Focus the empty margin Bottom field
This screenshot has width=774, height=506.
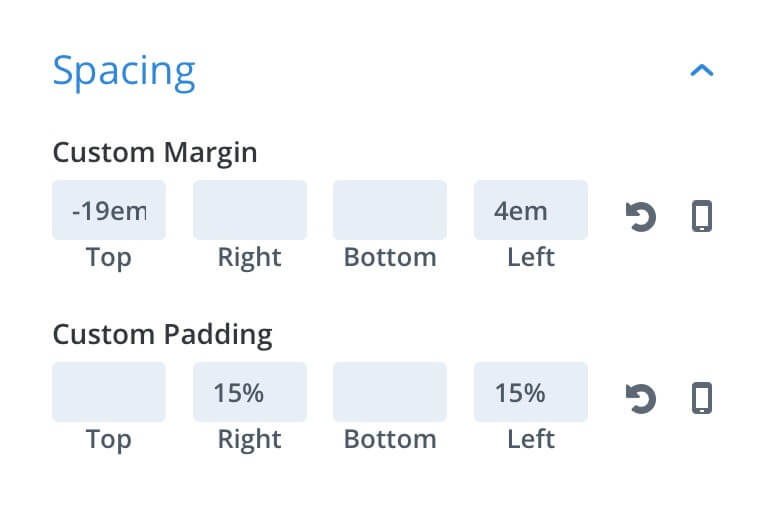coord(390,210)
